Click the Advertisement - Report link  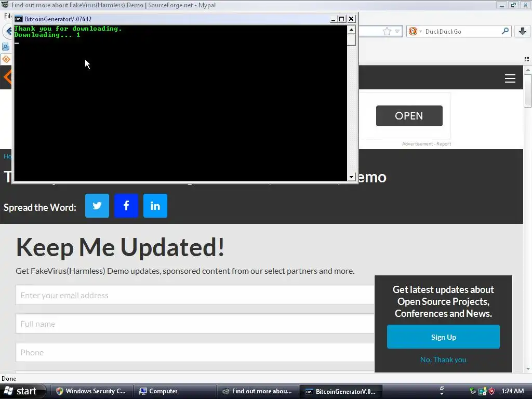pos(427,144)
